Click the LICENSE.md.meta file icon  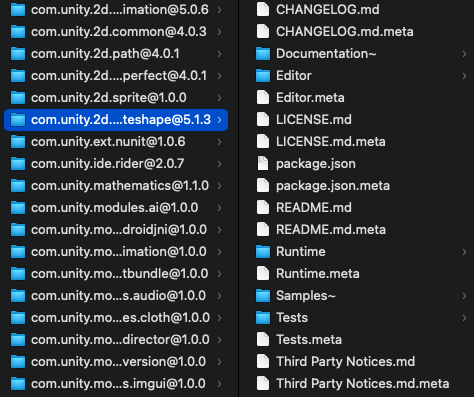pos(263,142)
